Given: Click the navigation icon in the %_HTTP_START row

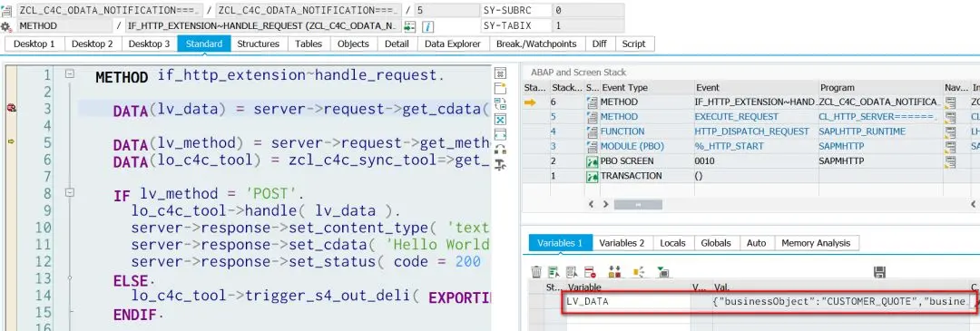Looking at the screenshot, I should coord(951,147).
